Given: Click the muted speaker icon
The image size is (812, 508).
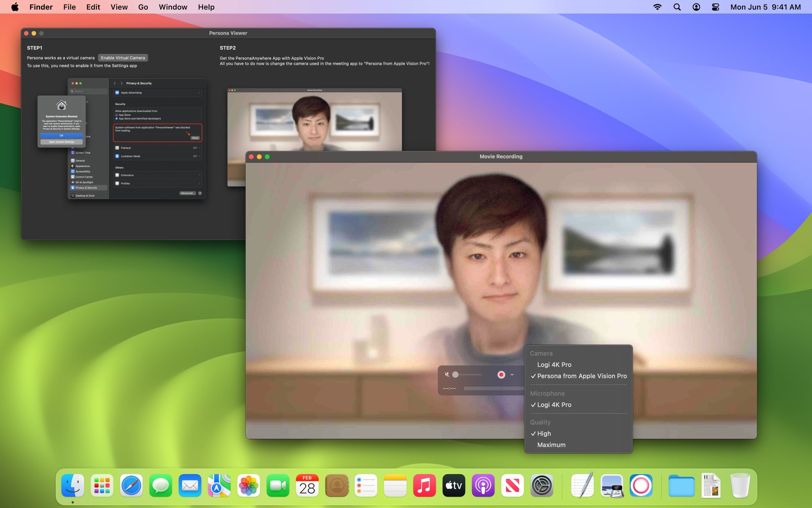Looking at the screenshot, I should click(447, 375).
